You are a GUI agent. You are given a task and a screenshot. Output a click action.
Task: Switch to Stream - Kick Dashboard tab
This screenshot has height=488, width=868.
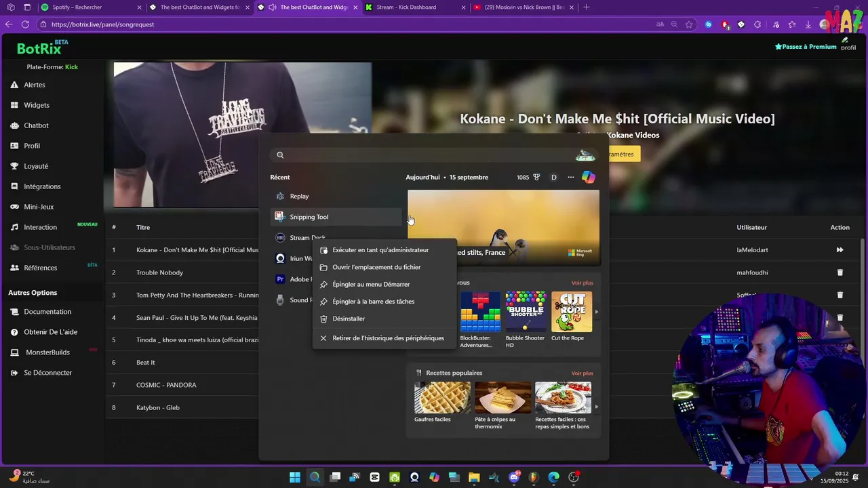pos(414,7)
